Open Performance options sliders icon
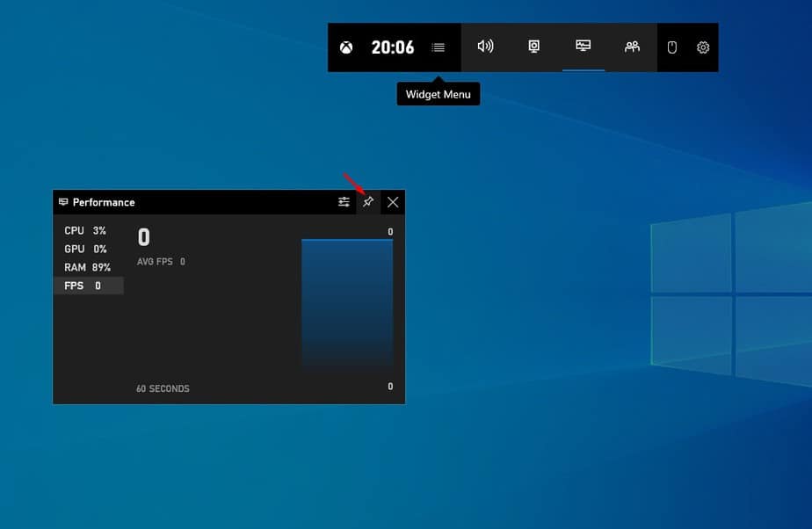Image resolution: width=812 pixels, height=529 pixels. 344,202
